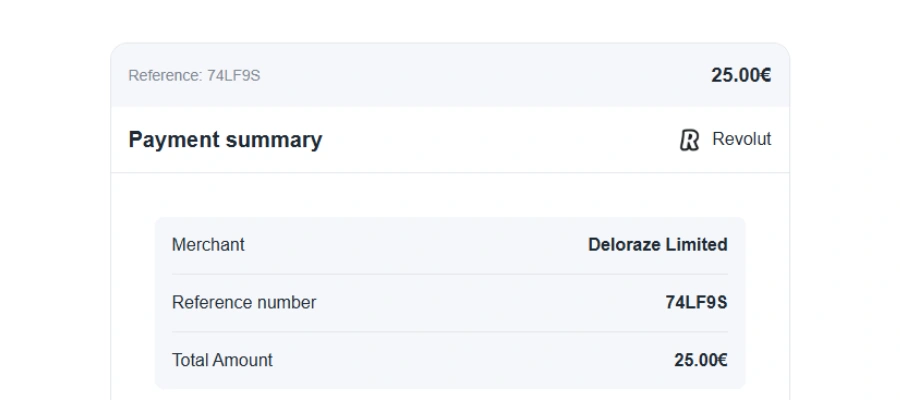The image size is (900, 400).
Task: Select the Payment summary heading
Action: click(225, 140)
